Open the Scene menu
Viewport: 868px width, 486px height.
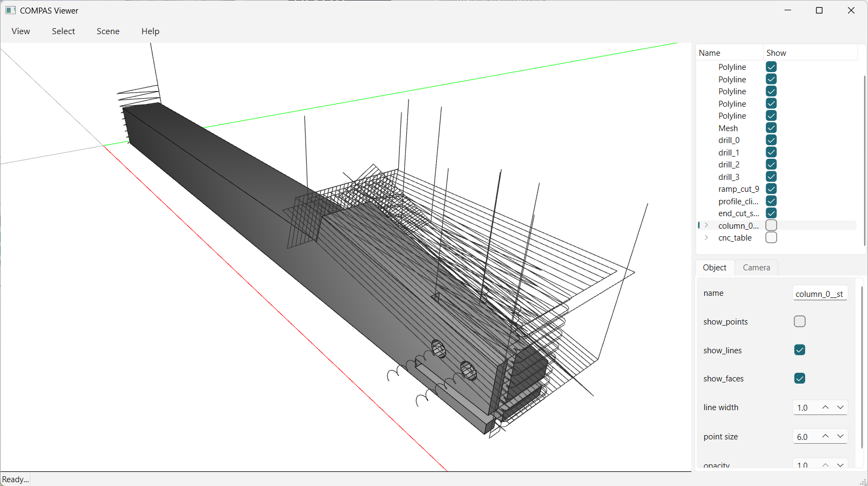pyautogui.click(x=108, y=31)
